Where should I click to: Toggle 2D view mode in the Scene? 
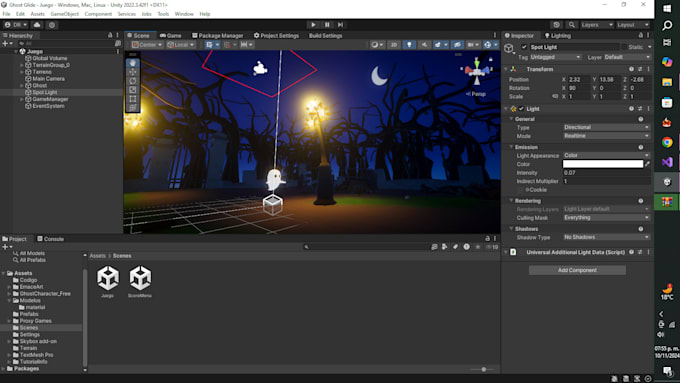click(394, 45)
